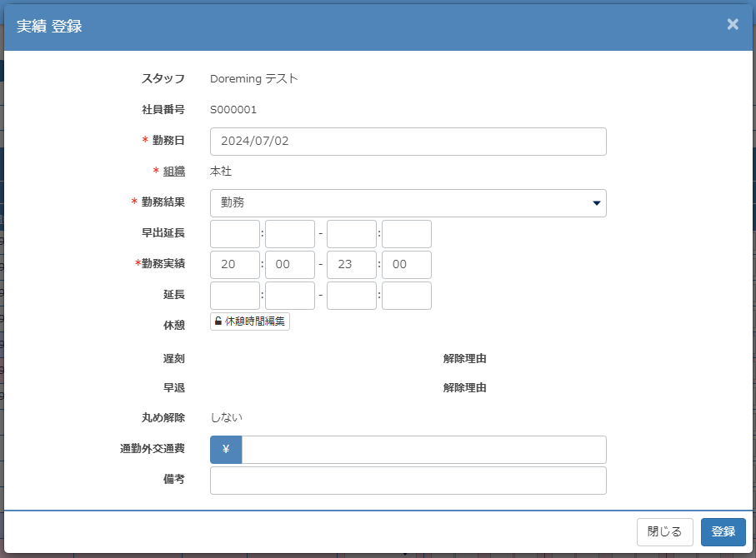Viewport: 756px width, 558px height.
Task: Select the 勤務実績 end minute field
Action: click(406, 265)
